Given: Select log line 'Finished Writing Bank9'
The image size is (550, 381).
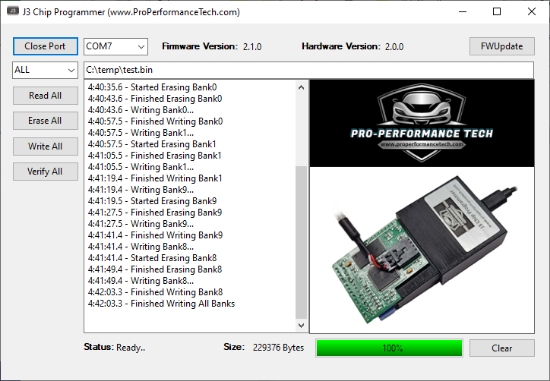Looking at the screenshot, I should point(155,235).
